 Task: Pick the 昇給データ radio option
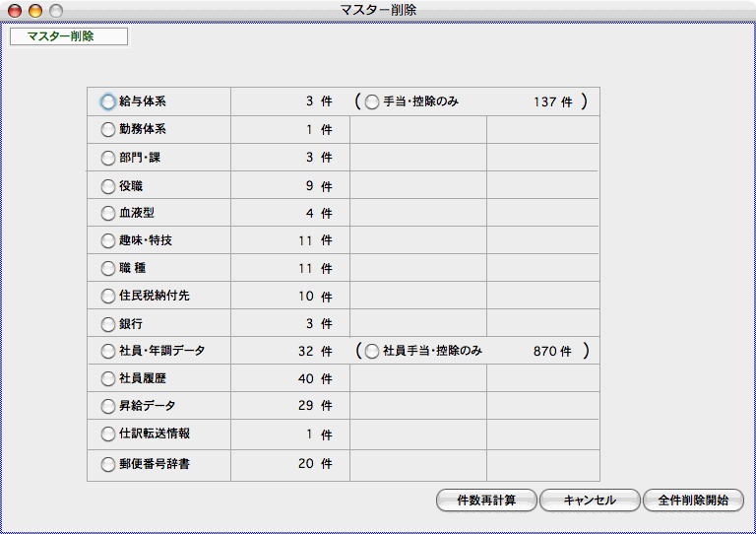coord(108,406)
